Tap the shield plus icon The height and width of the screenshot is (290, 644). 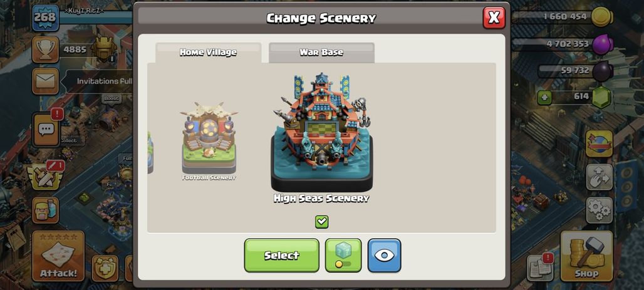coord(105,268)
